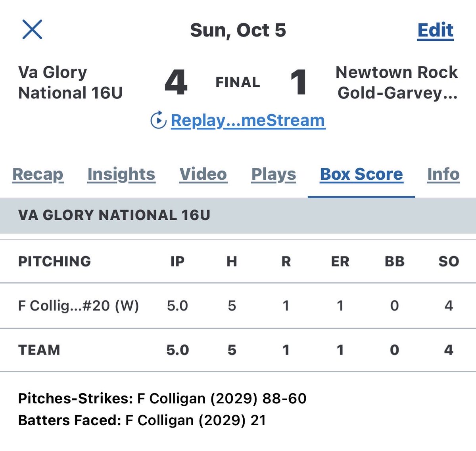Image resolution: width=476 pixels, height=451 pixels.
Task: Go to the Plays tab
Action: (x=274, y=174)
